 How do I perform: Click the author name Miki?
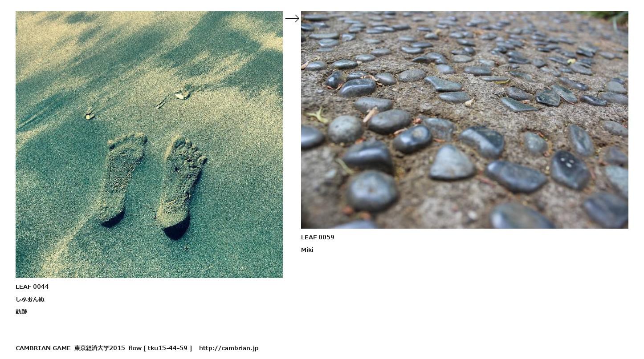[x=307, y=250]
